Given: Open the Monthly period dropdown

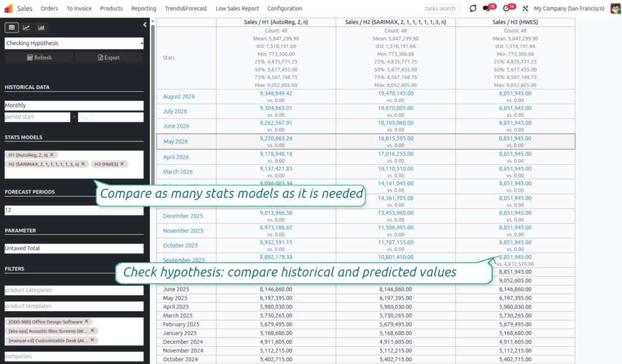Looking at the screenshot, I should pyautogui.click(x=74, y=105).
